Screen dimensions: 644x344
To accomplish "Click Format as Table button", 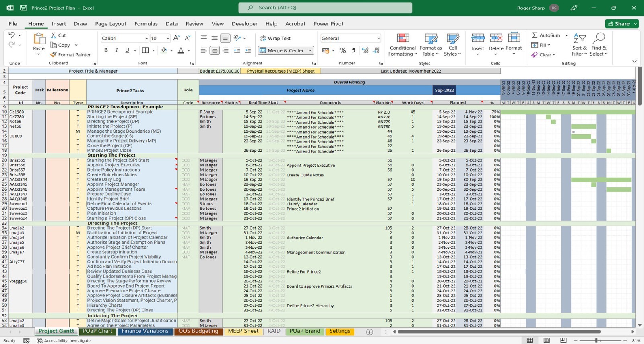I will coord(431,44).
